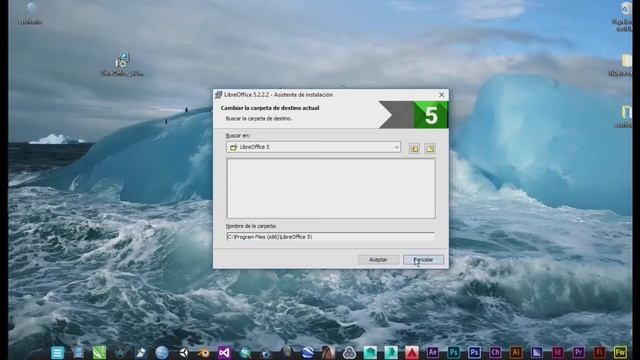
Task: Click the red 'A' taskbar icon
Action: [x=412, y=352]
